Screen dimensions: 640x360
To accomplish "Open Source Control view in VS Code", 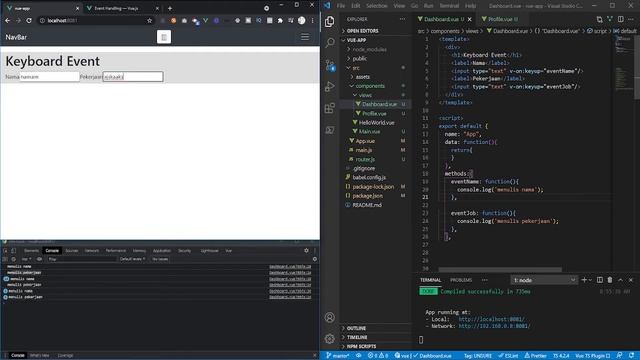I will tap(330, 64).
